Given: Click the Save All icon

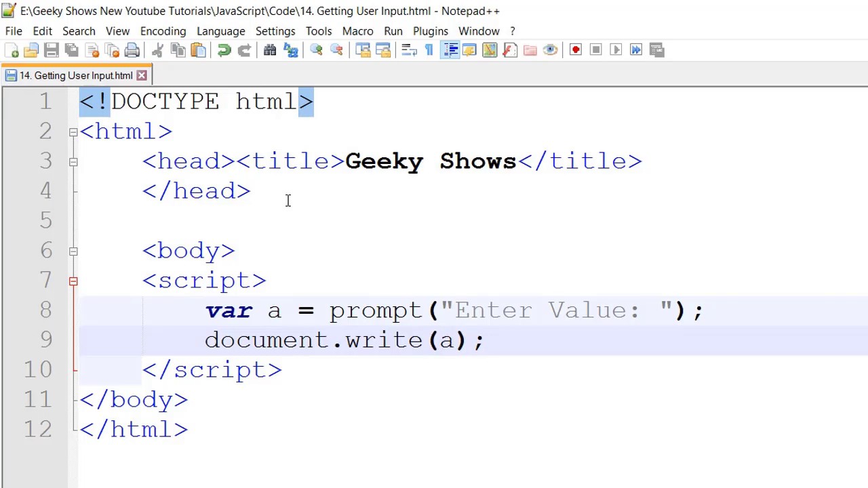Looking at the screenshot, I should pos(71,50).
